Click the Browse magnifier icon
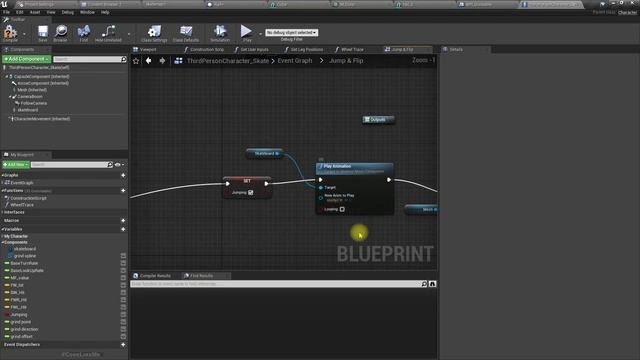640x360 pixels. 61,31
